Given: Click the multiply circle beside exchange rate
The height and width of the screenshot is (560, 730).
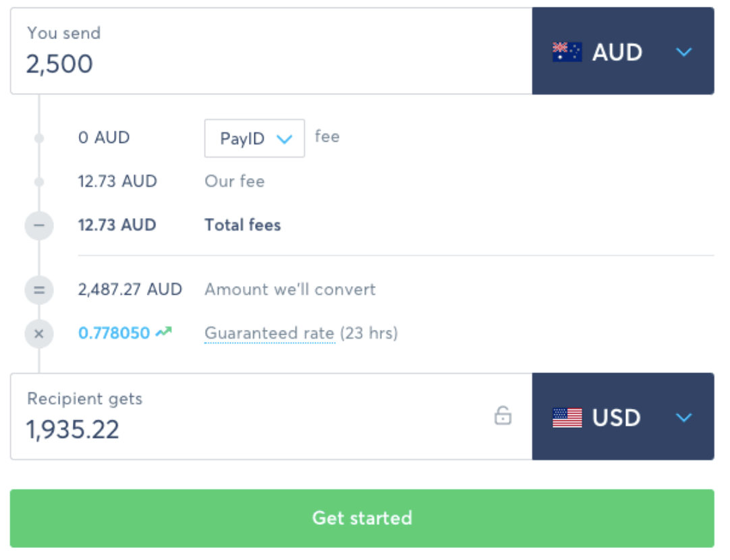Looking at the screenshot, I should 39,333.
